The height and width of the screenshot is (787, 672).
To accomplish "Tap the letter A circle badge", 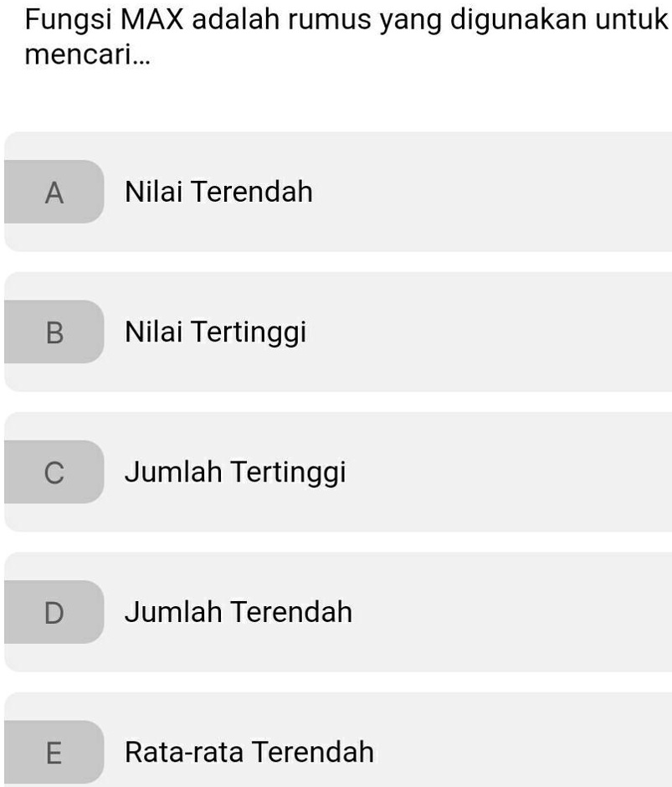I will click(54, 191).
